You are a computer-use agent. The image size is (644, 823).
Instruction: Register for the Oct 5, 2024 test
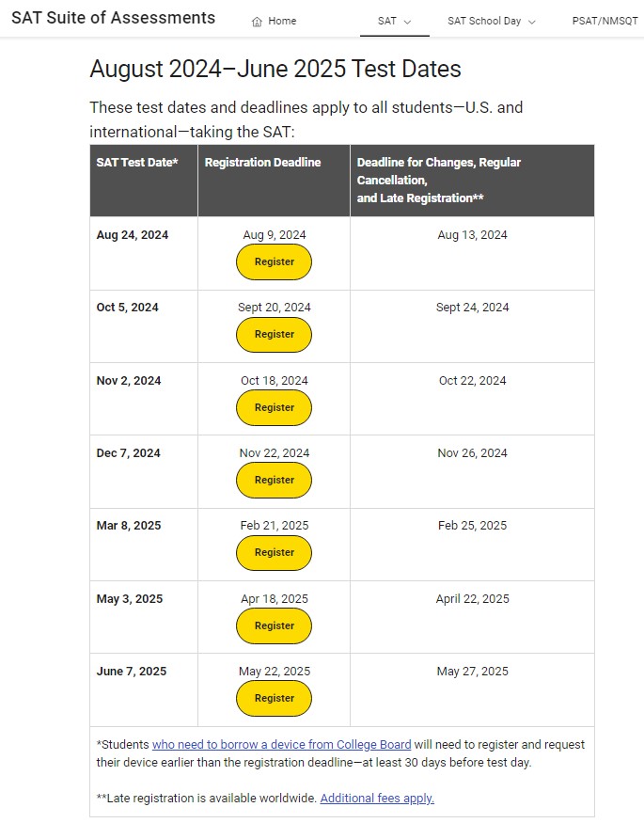tap(274, 334)
